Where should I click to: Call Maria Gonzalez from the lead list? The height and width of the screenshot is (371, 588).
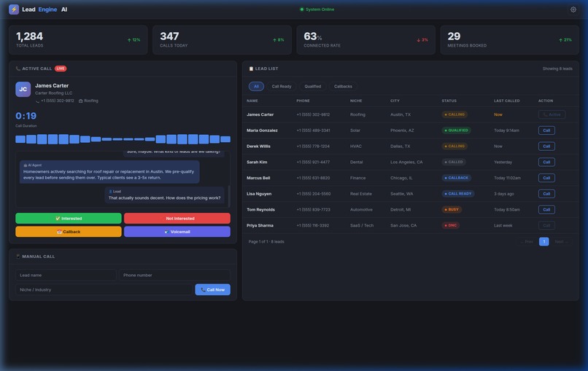[x=546, y=130]
